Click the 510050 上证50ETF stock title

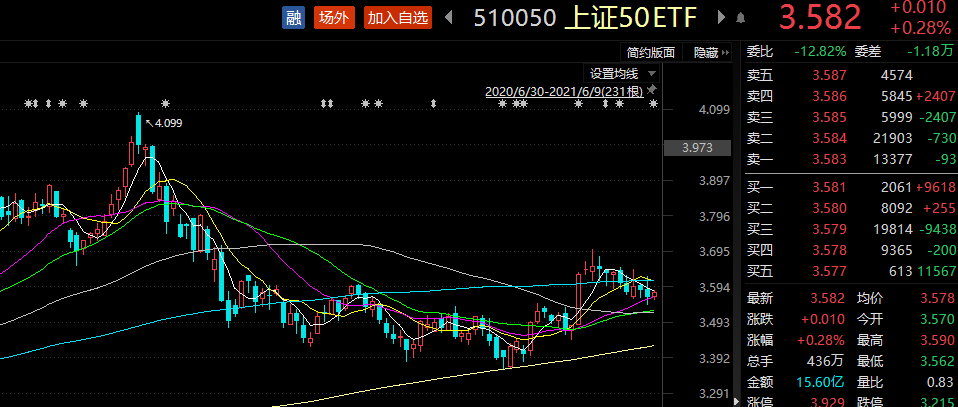[586, 17]
